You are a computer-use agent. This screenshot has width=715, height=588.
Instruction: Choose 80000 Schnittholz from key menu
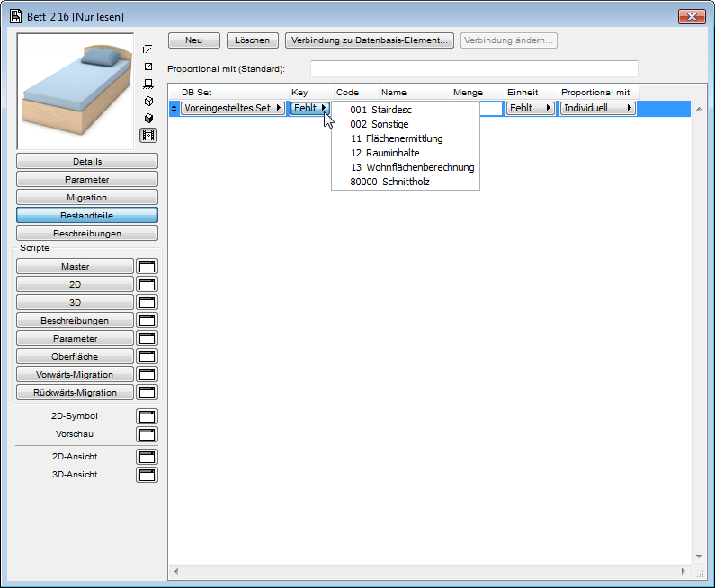tap(406, 182)
